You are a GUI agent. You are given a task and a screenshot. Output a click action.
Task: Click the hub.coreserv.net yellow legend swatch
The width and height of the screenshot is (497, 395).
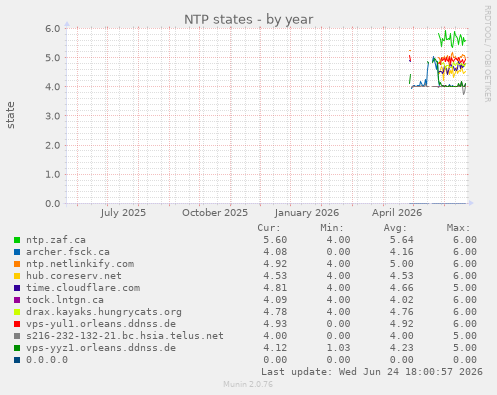tap(17, 276)
